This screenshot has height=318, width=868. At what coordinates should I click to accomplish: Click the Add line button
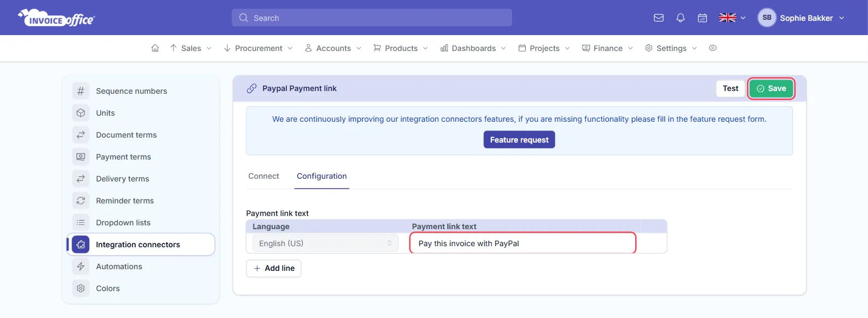[x=274, y=268]
